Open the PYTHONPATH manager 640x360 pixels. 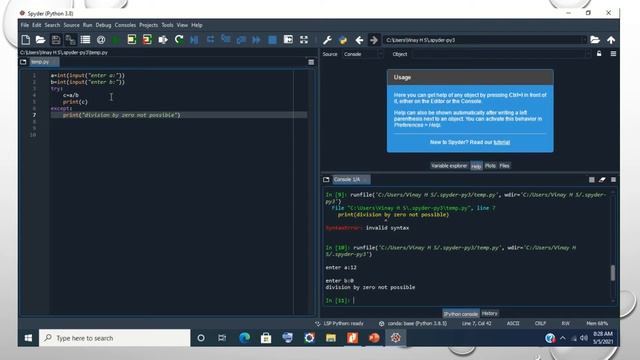click(343, 40)
